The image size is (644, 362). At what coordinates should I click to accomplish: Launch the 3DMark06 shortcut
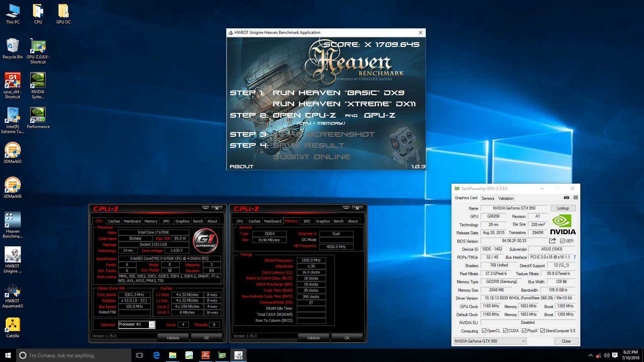12,188
